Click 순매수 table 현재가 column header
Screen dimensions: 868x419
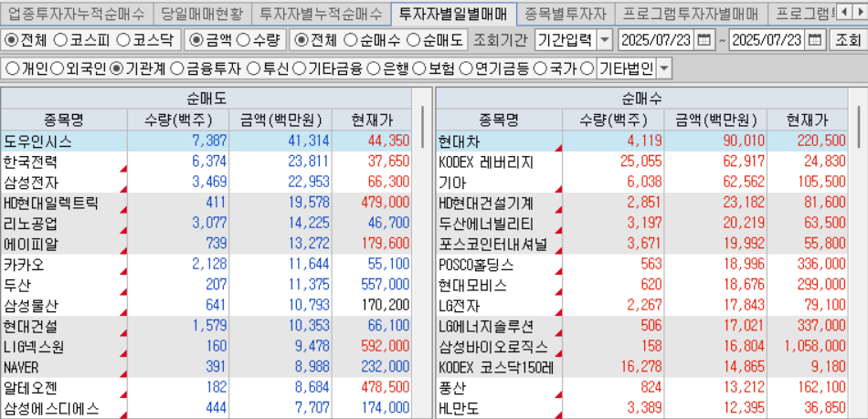coord(807,120)
